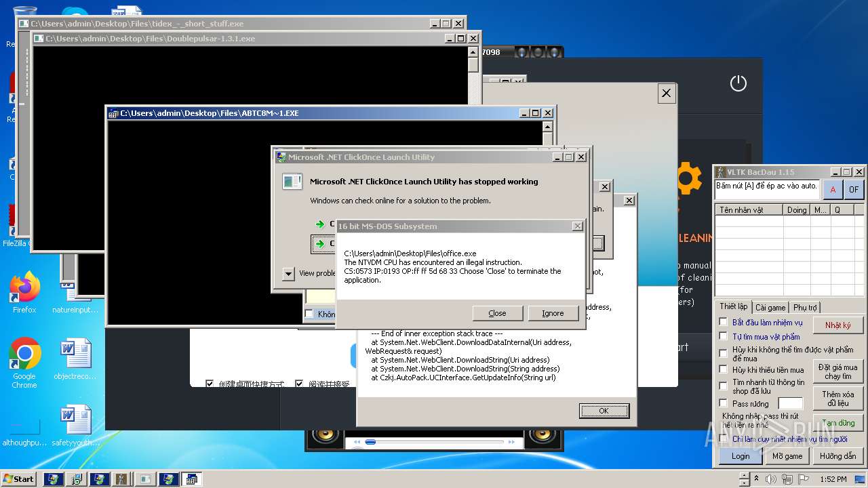The width and height of the screenshot is (868, 488).
Task: Open Google Chrome desktop shortcut
Action: pyautogui.click(x=24, y=363)
